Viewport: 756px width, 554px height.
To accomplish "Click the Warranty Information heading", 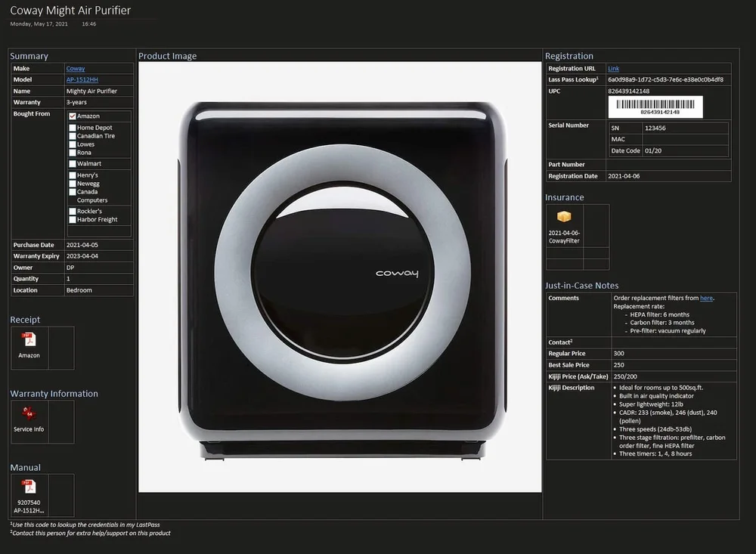I will point(54,394).
